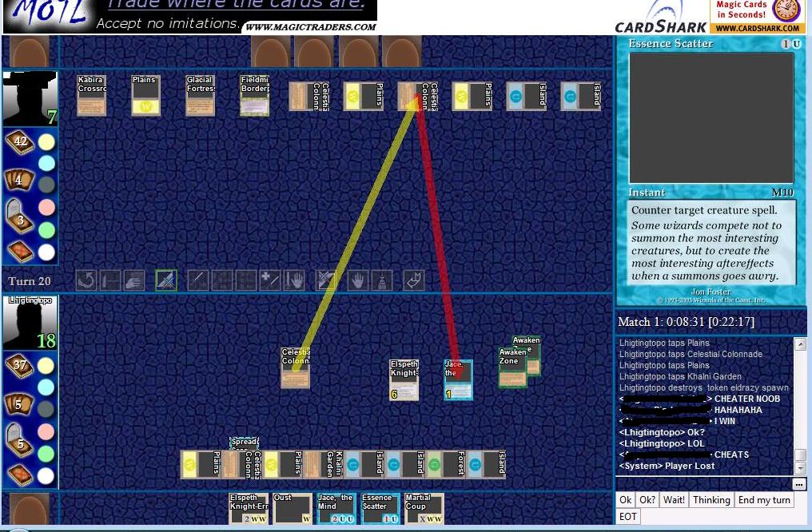
Task: Click Lhigtingtopo's player avatar
Action: click(30, 323)
